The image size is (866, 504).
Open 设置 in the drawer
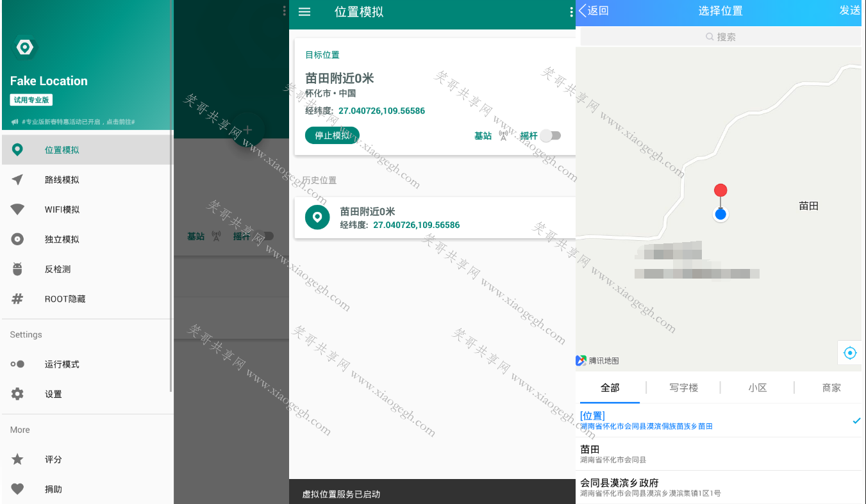(87, 394)
